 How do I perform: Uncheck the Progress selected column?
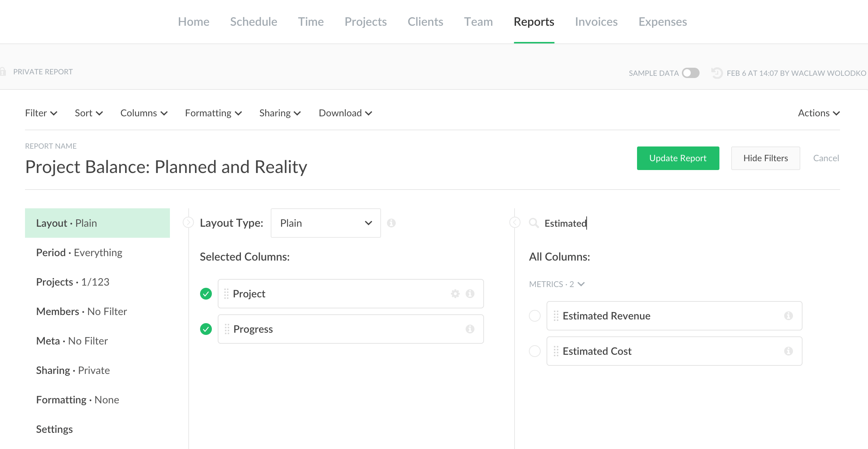pyautogui.click(x=206, y=329)
